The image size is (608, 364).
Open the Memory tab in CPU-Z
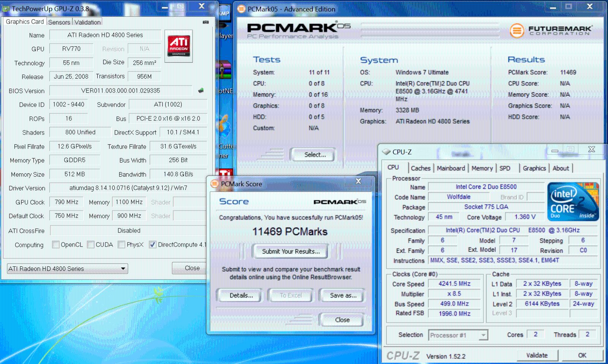point(482,168)
